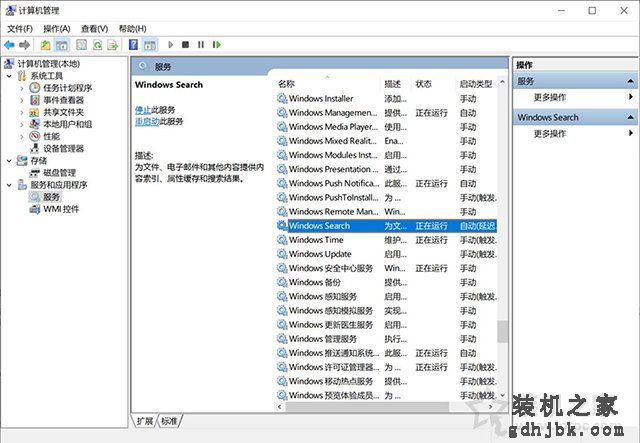
Task: Click the Windows Media Player service gear icon
Action: pyautogui.click(x=282, y=127)
